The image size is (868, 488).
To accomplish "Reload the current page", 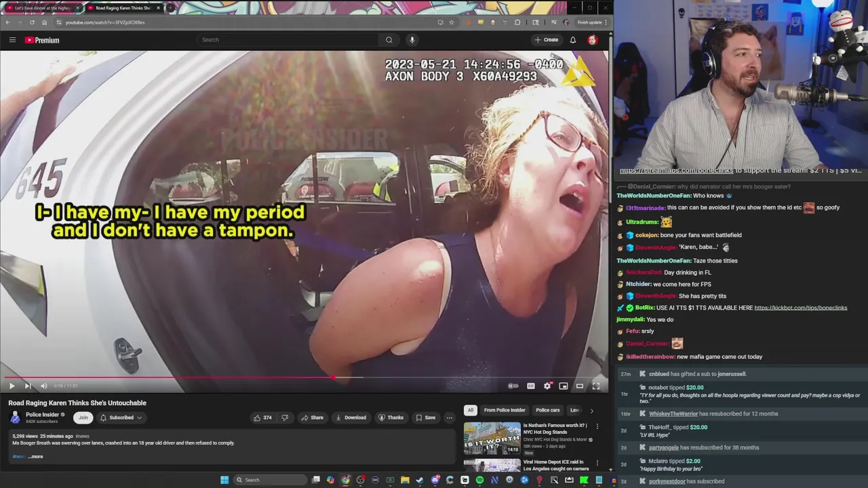I will tap(32, 22).
